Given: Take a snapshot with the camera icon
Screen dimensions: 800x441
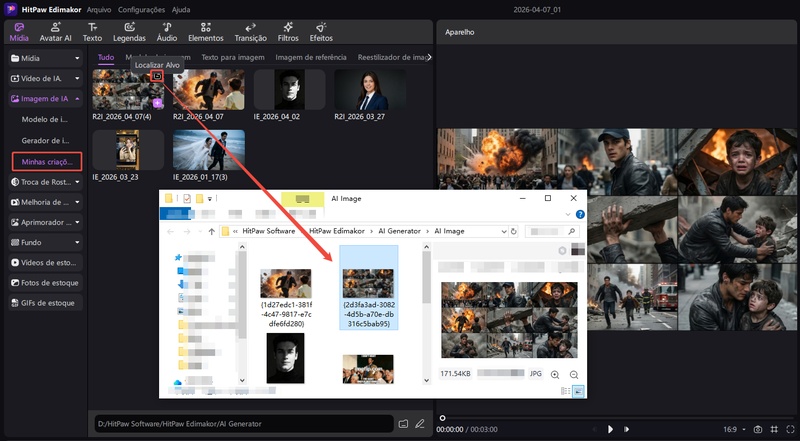Looking at the screenshot, I should (758, 428).
